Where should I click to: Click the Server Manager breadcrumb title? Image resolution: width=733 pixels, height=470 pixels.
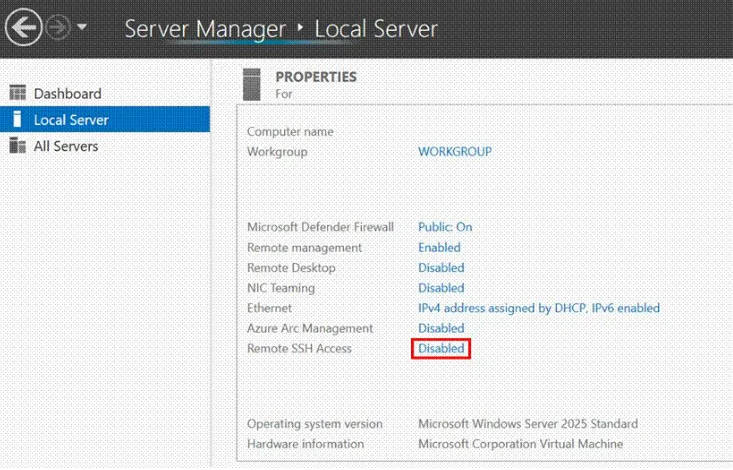pos(205,29)
